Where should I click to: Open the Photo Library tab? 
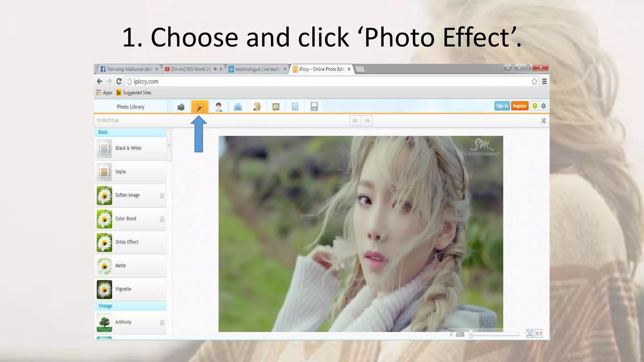[x=130, y=107]
